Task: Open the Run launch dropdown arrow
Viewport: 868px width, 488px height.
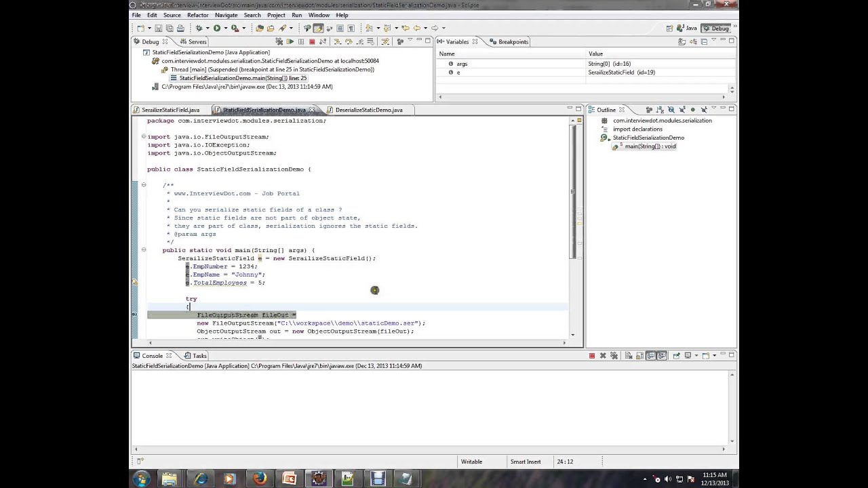Action: tap(226, 28)
